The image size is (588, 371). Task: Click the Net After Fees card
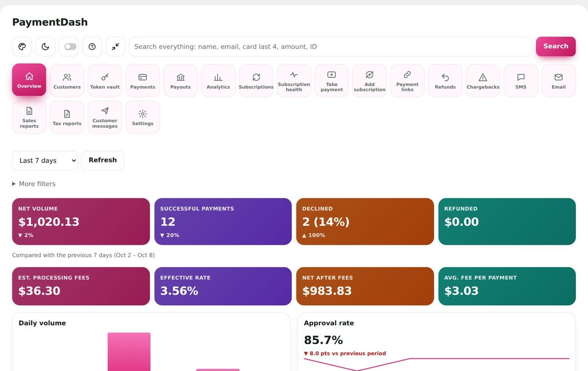point(365,286)
